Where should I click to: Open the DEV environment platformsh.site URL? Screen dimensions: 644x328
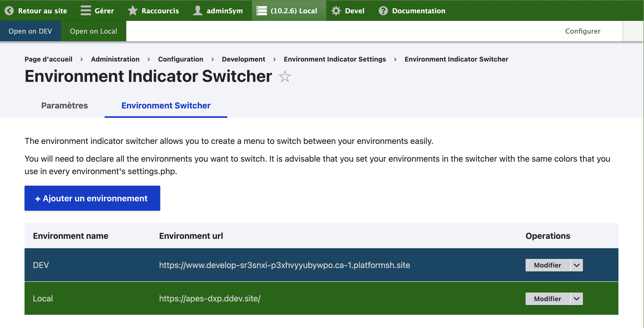pyautogui.click(x=284, y=265)
